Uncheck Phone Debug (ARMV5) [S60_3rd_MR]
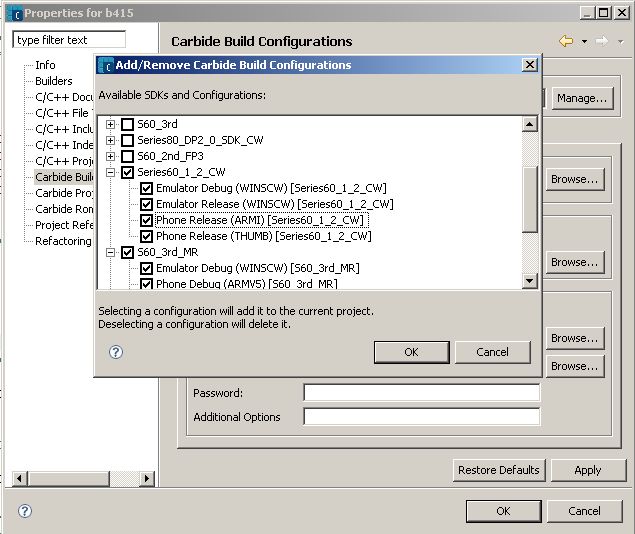 [x=146, y=284]
